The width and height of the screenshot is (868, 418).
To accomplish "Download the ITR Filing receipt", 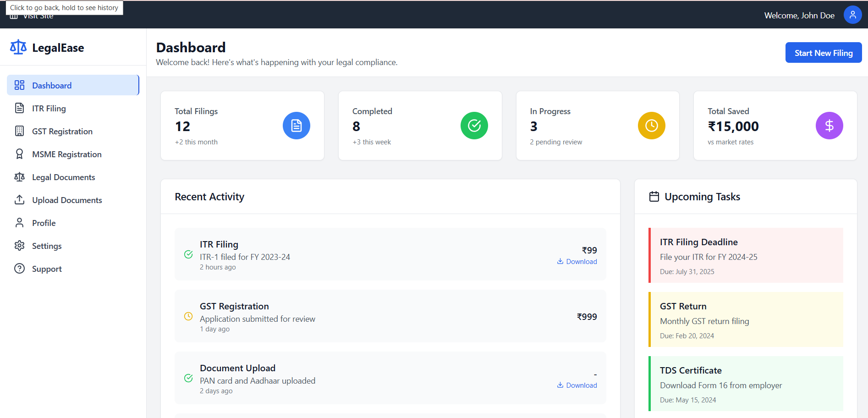I will click(577, 262).
